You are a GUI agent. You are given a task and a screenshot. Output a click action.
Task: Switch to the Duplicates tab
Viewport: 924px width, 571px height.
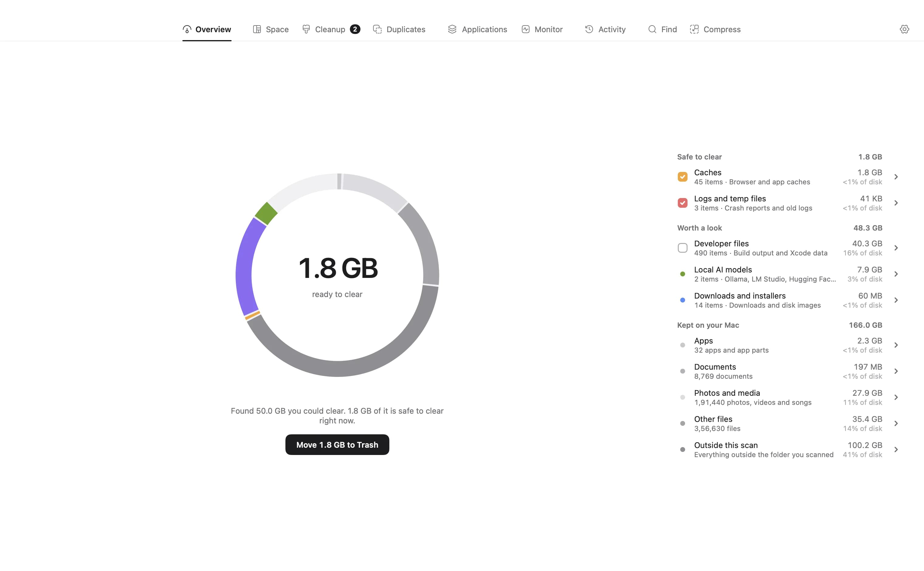coord(399,29)
